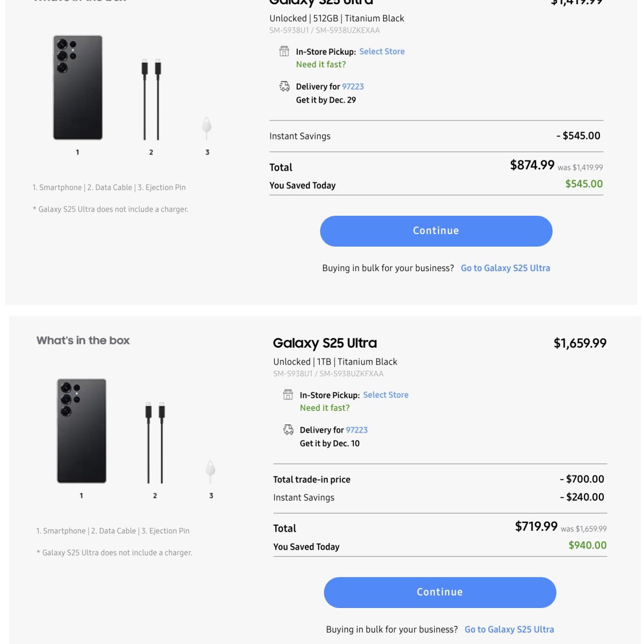
Task: Click the ejection pin image in 512GB box
Action: click(207, 129)
